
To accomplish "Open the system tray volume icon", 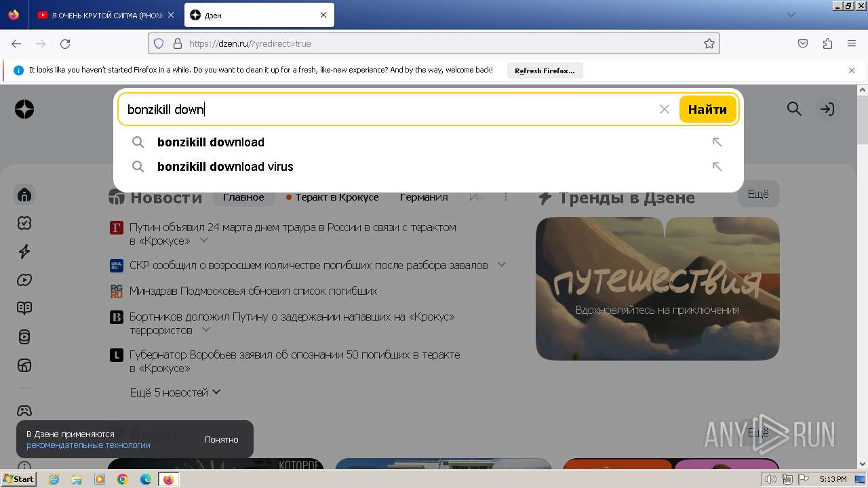I will [x=770, y=479].
